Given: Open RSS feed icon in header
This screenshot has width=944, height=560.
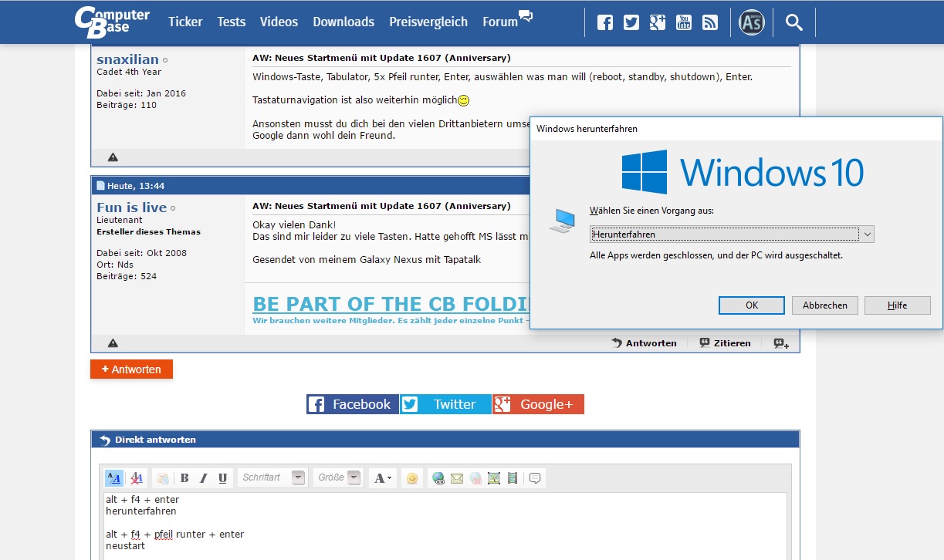Looking at the screenshot, I should pos(710,22).
